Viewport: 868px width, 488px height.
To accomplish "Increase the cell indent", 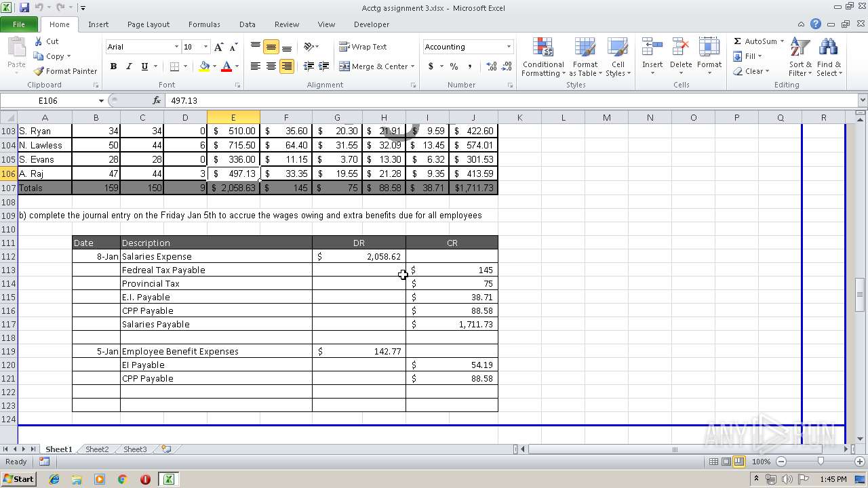I will click(324, 66).
